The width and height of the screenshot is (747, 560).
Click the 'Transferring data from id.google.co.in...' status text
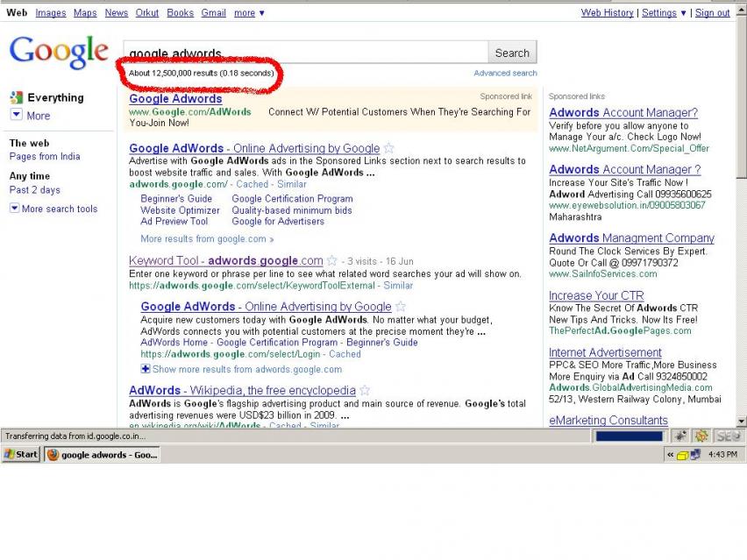pos(75,436)
